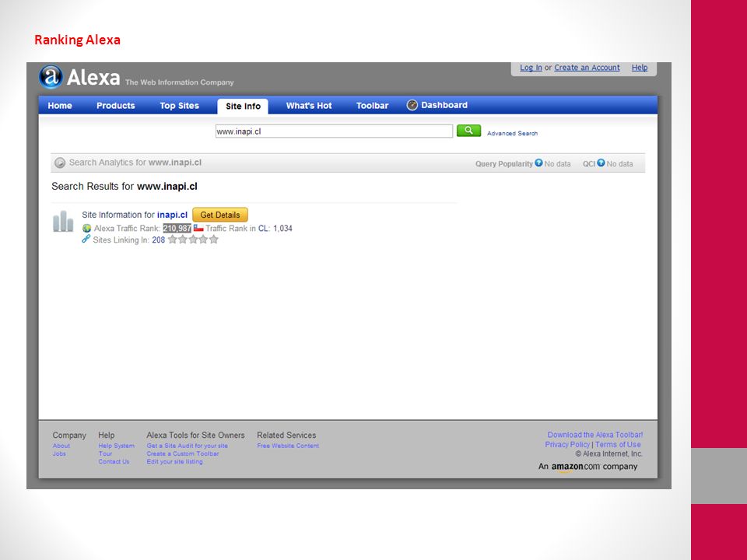Open the Toolbar tab

click(372, 106)
